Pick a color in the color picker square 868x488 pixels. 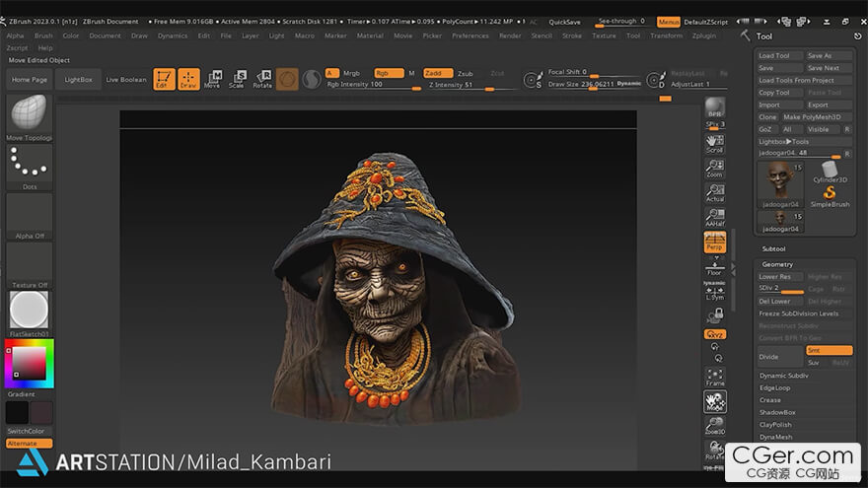pyautogui.click(x=30, y=363)
